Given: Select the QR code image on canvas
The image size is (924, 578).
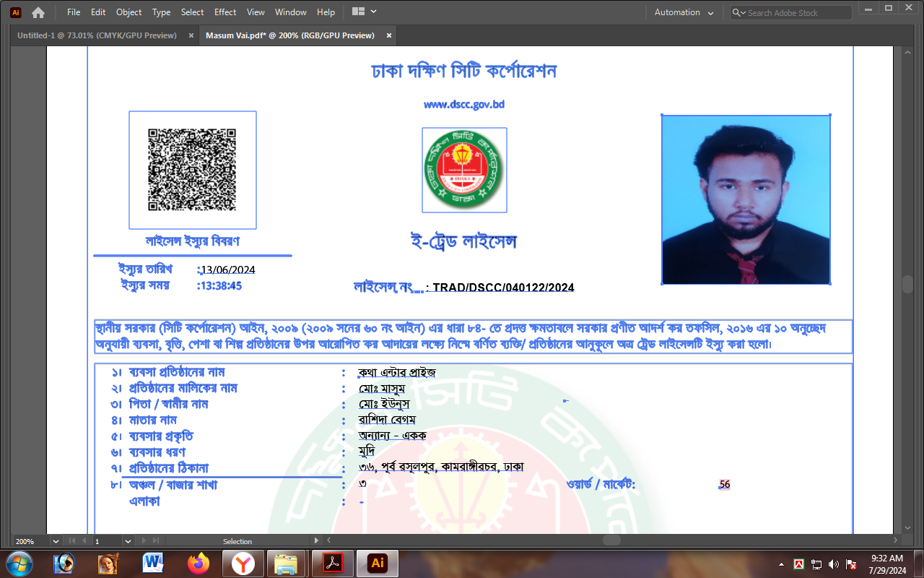Looking at the screenshot, I should (193, 170).
